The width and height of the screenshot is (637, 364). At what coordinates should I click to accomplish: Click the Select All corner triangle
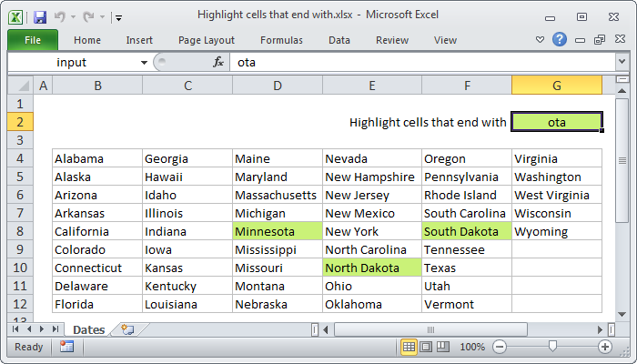[x=20, y=86]
